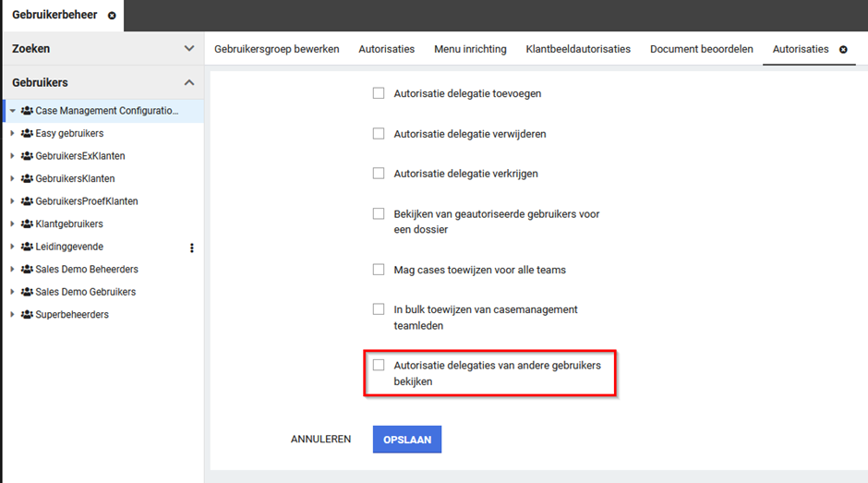
Task: Click the Sales Demo Beheerders group icon
Action: [27, 270]
